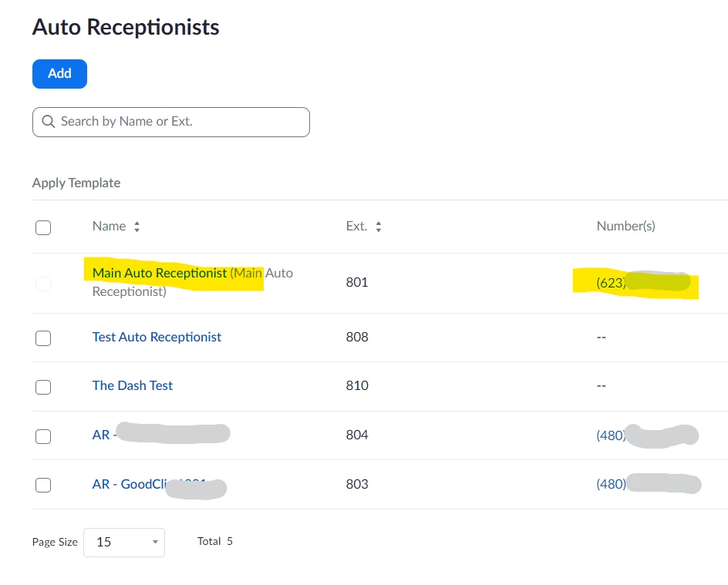Click the (480) number for ext 803
Screen dimensions: 728x585
click(x=649, y=484)
